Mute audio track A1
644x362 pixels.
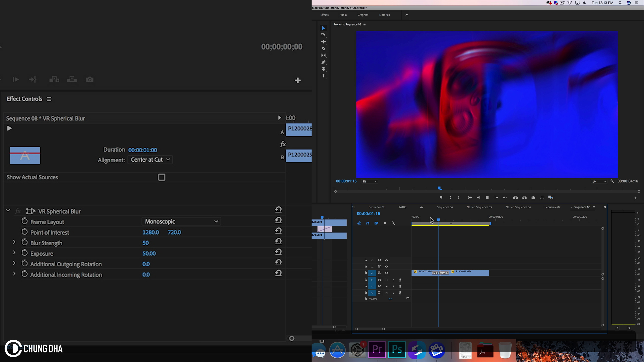386,280
